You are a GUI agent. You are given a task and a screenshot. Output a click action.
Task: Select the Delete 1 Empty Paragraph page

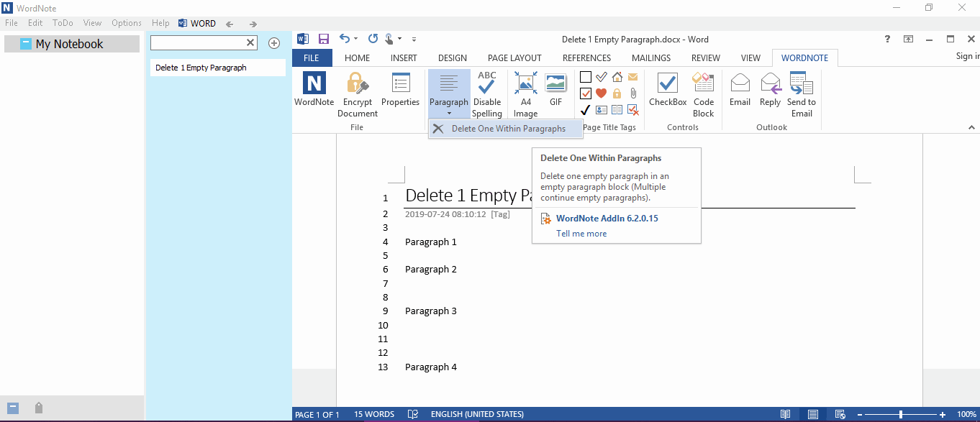218,68
